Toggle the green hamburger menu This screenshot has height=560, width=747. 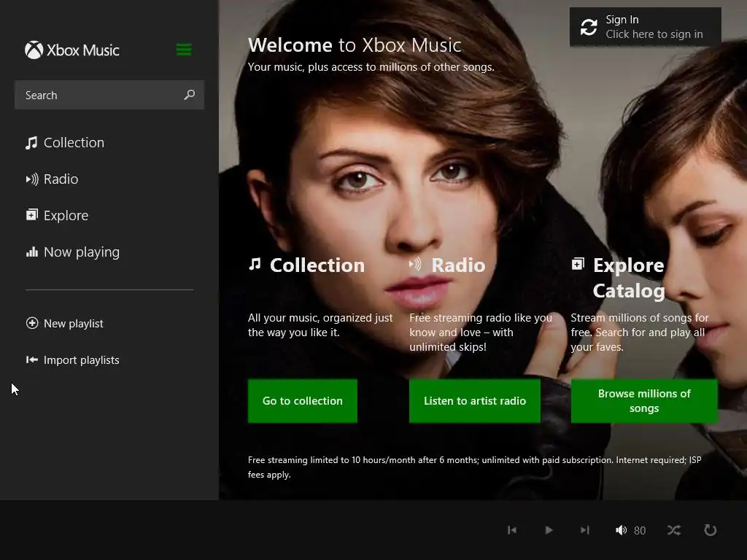[x=184, y=50]
